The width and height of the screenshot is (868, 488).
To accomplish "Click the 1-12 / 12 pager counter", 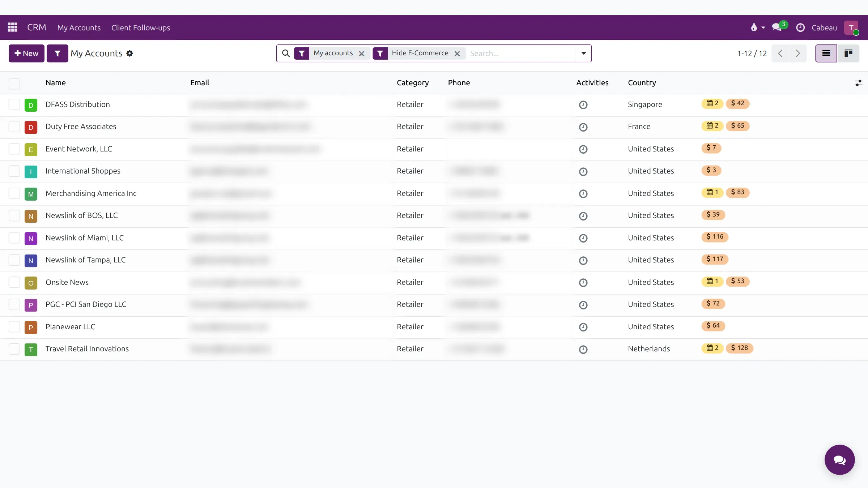I will [x=752, y=53].
